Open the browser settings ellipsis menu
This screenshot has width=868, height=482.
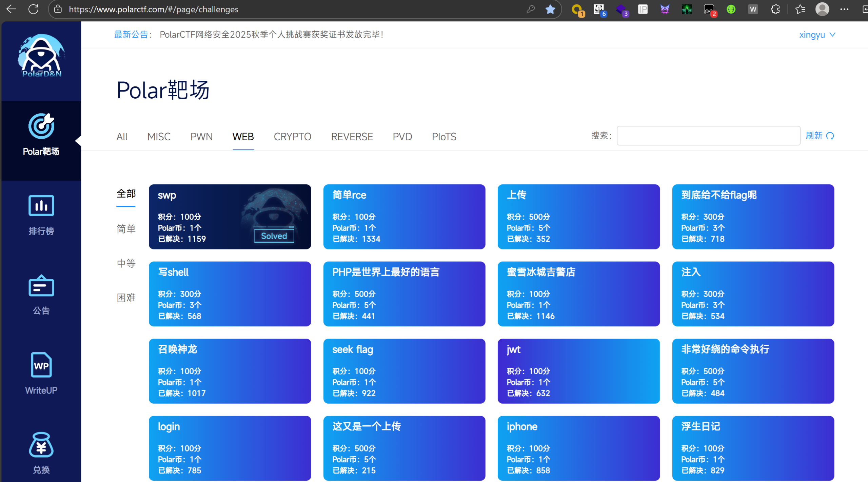pos(844,9)
